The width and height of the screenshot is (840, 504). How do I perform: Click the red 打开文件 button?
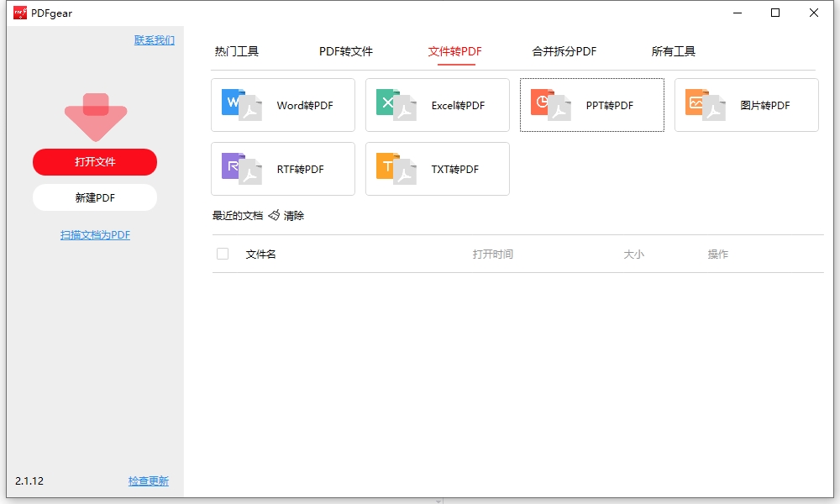pyautogui.click(x=95, y=162)
